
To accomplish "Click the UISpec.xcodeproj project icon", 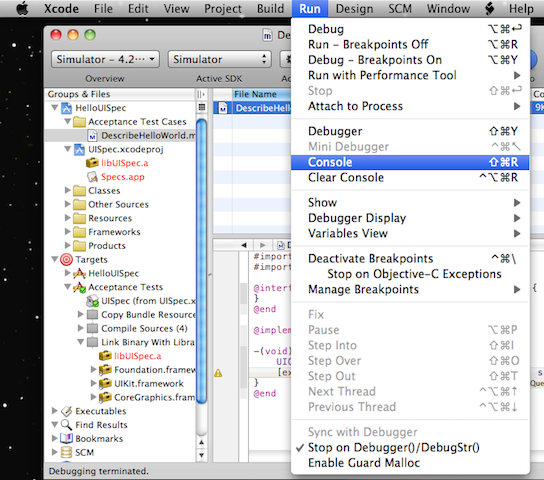I will [x=79, y=149].
